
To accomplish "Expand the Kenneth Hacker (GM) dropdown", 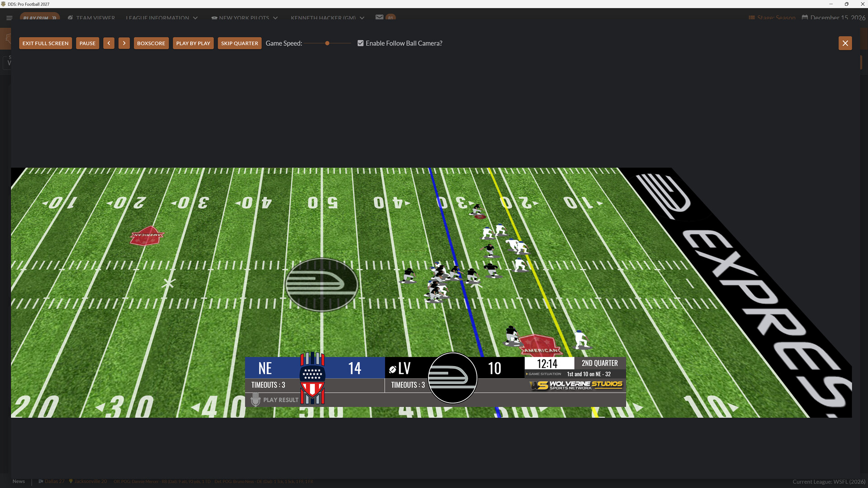I will pyautogui.click(x=327, y=18).
